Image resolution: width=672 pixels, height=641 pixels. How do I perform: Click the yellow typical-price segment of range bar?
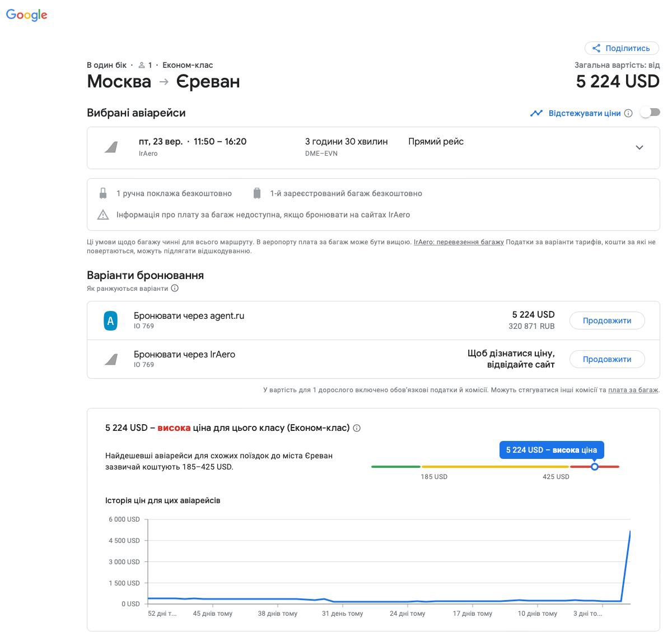[495, 466]
